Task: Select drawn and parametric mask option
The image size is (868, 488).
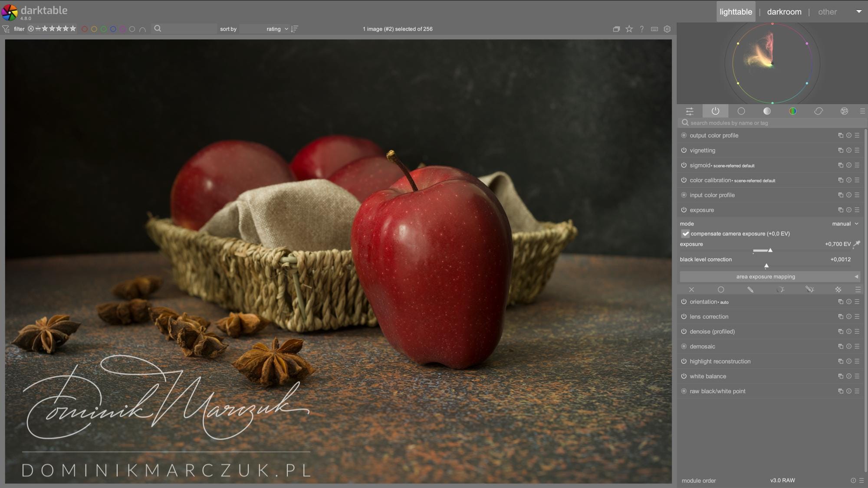Action: 809,289
